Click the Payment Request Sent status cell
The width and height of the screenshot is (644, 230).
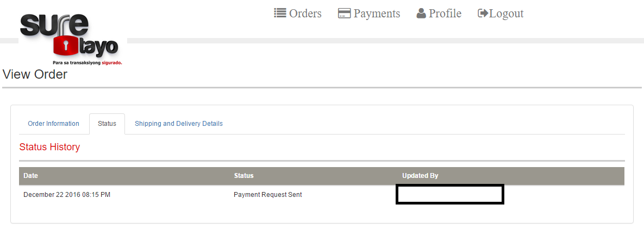pos(268,195)
